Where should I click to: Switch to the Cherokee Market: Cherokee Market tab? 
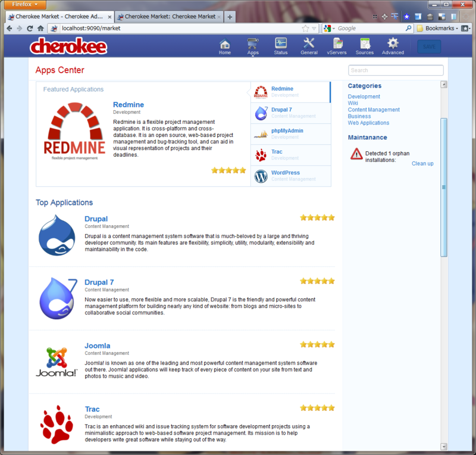point(169,17)
